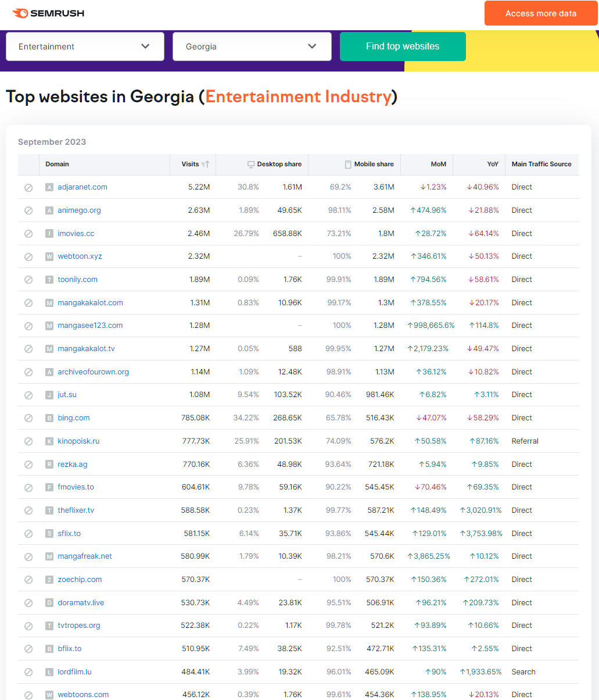Open the zoechip.com domain link

pos(80,580)
